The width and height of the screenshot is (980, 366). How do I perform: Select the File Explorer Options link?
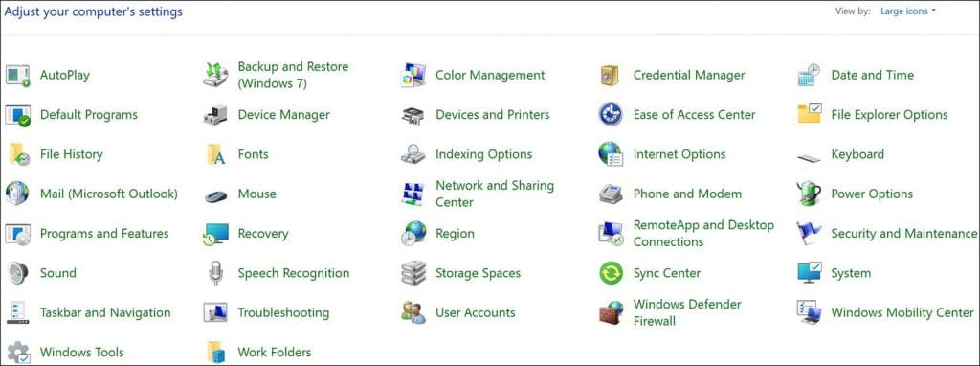889,115
